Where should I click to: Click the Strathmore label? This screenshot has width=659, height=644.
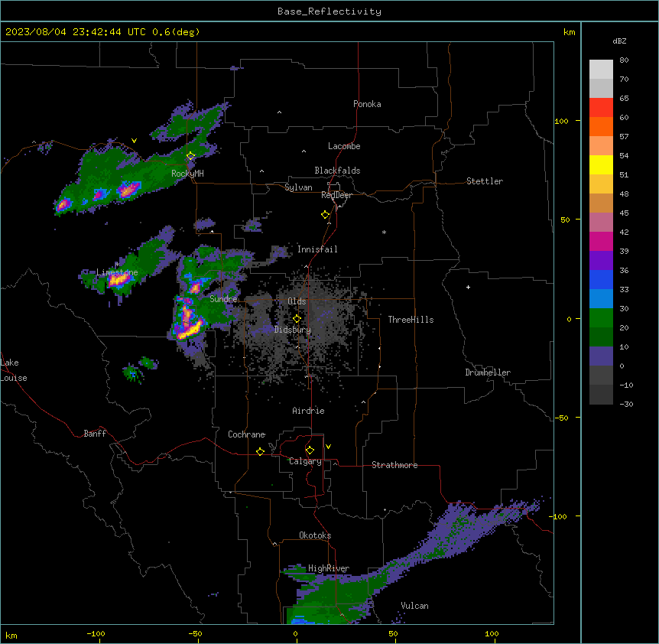pyautogui.click(x=394, y=465)
